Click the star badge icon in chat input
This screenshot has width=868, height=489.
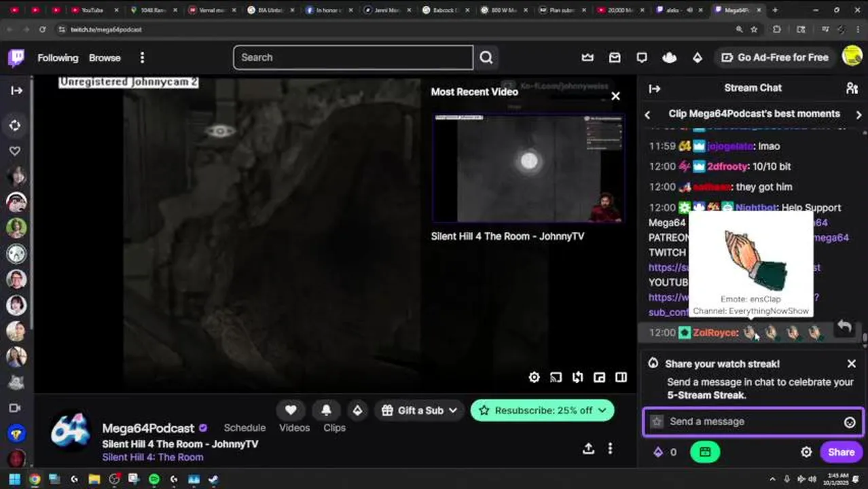tap(657, 422)
